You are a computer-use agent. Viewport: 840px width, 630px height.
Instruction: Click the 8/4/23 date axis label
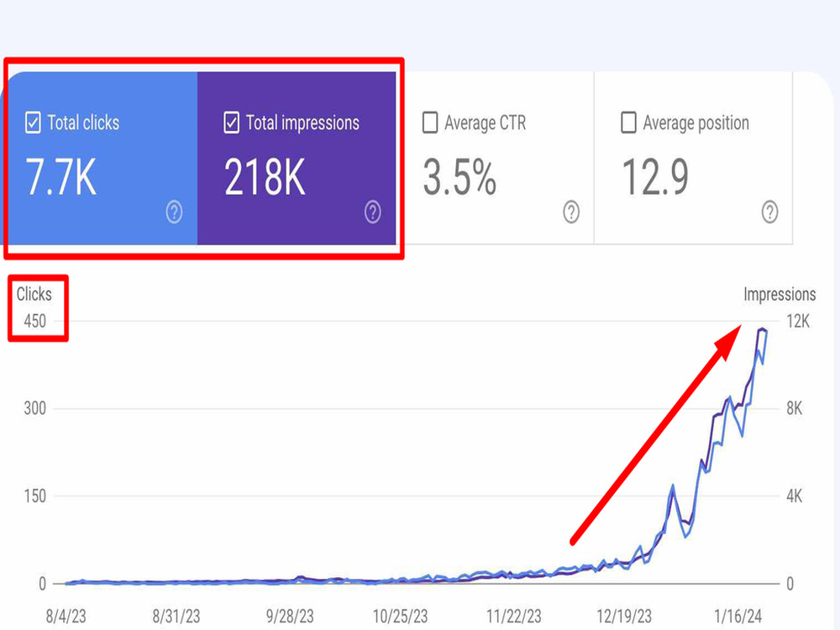pyautogui.click(x=66, y=616)
